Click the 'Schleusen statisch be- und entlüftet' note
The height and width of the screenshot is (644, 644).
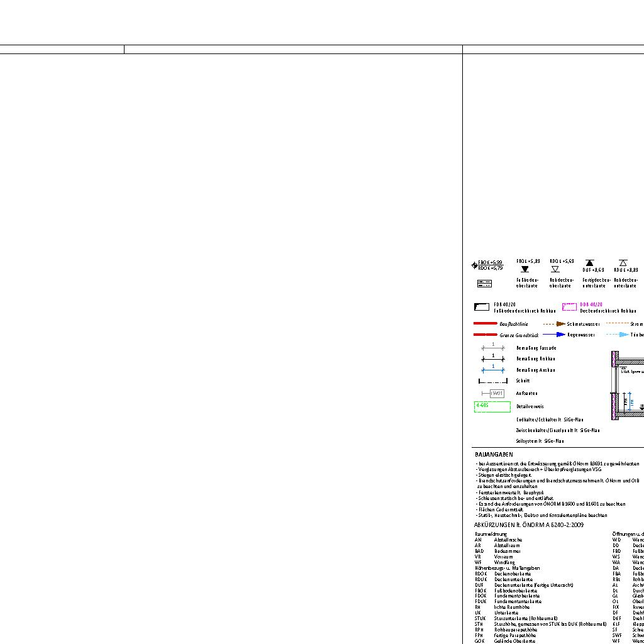[x=514, y=498]
